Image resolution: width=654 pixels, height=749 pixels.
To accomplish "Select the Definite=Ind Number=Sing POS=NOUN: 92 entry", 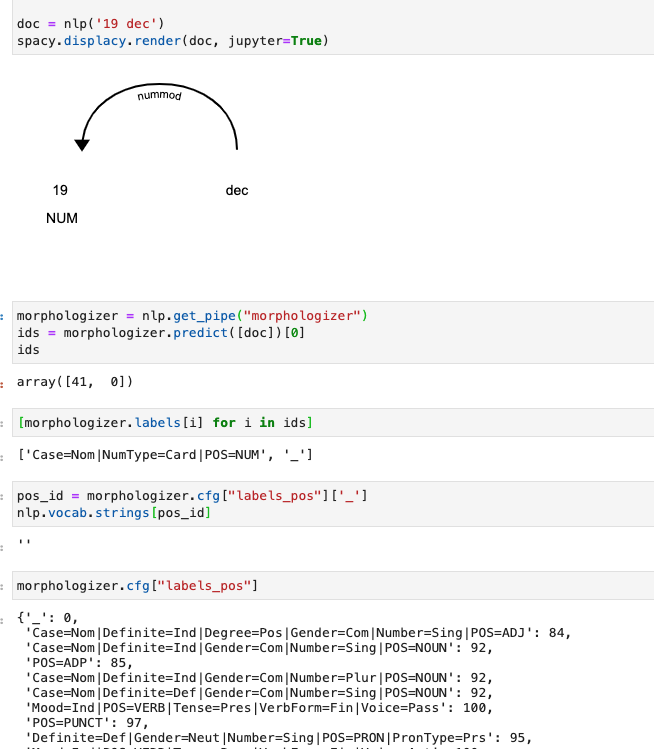I will pyautogui.click(x=259, y=648).
